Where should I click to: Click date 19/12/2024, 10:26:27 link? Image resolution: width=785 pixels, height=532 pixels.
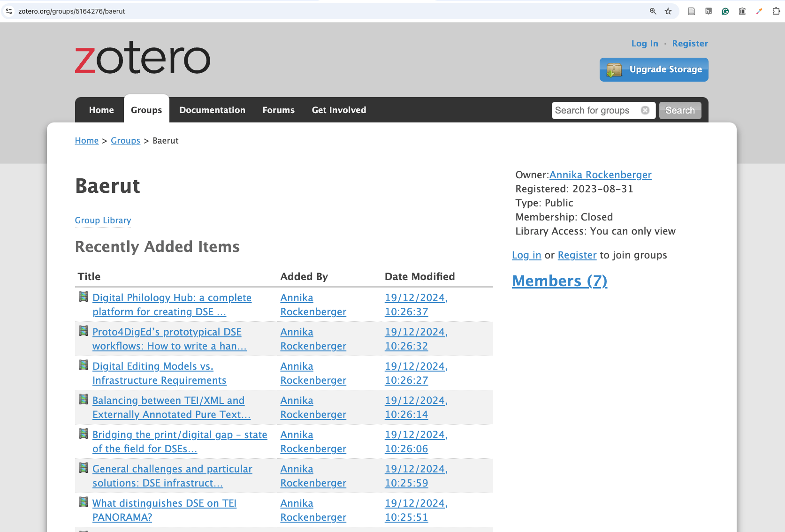click(x=416, y=373)
